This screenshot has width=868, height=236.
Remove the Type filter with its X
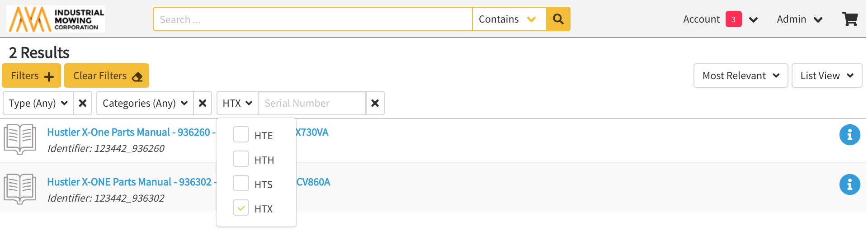[x=83, y=103]
